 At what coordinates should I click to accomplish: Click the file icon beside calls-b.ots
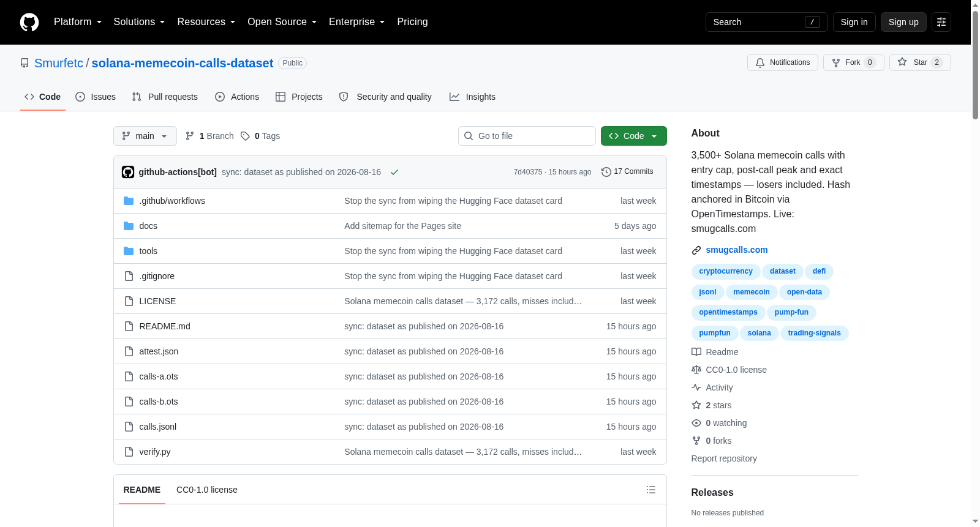pyautogui.click(x=129, y=402)
